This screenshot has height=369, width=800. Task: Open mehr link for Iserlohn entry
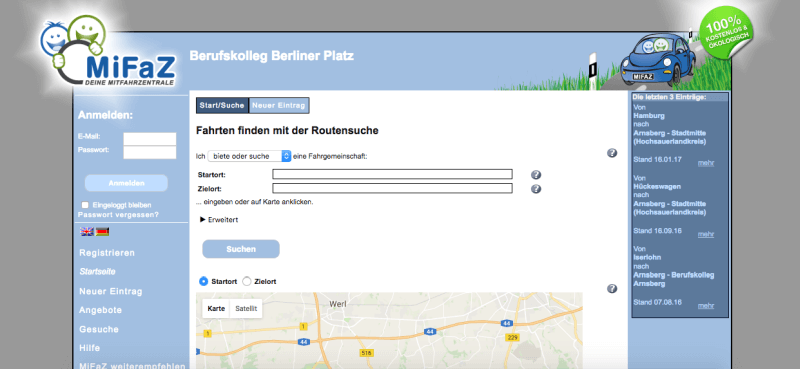(706, 306)
